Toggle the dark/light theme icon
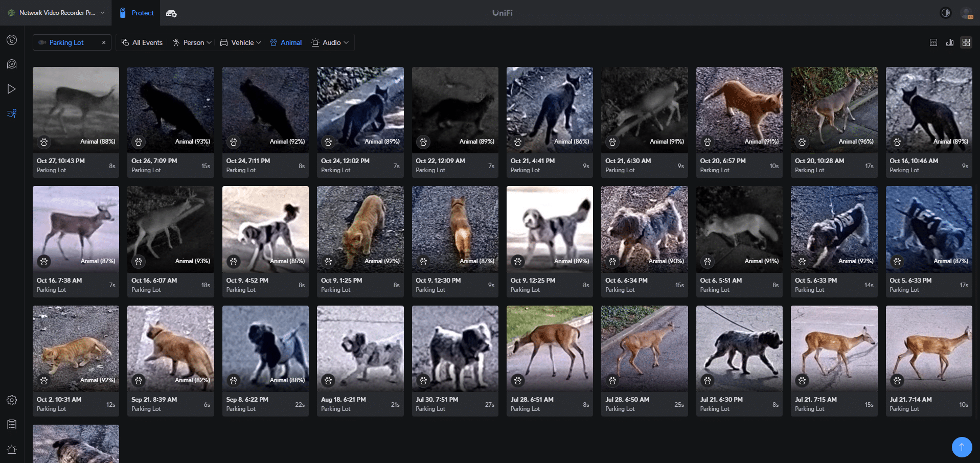 point(946,13)
